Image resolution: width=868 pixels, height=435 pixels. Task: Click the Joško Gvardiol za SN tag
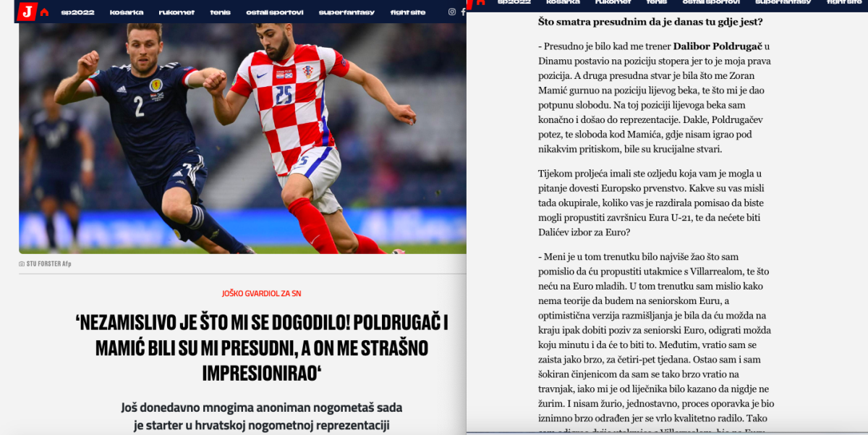(x=262, y=293)
